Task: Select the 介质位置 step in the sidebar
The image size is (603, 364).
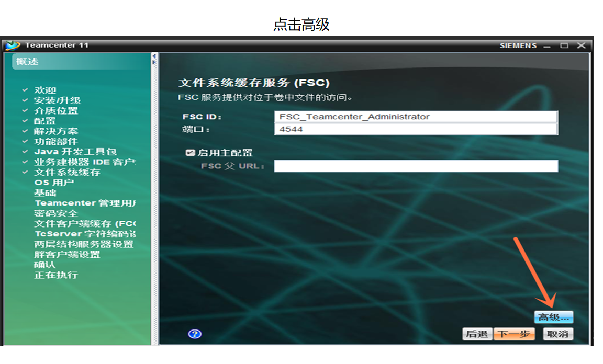Action: (56, 111)
